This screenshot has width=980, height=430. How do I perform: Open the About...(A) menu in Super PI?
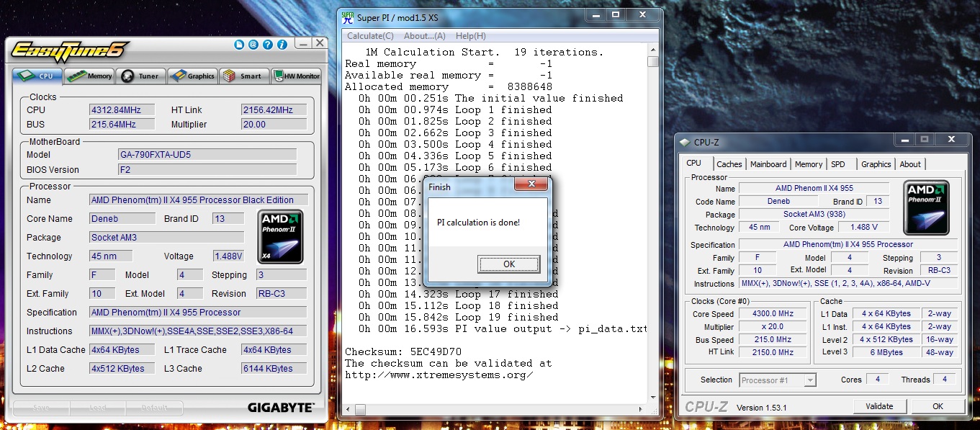coord(425,36)
